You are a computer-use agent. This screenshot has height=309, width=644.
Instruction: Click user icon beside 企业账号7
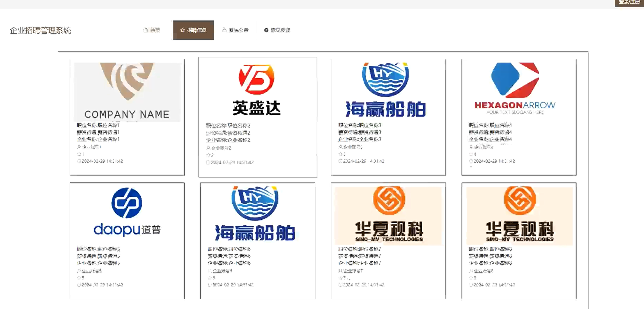click(340, 271)
